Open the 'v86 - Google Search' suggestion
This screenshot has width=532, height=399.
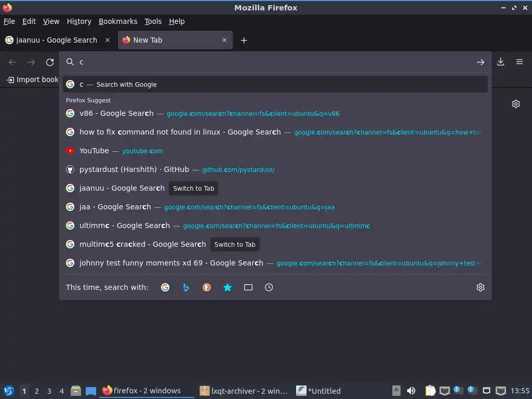coord(275,113)
